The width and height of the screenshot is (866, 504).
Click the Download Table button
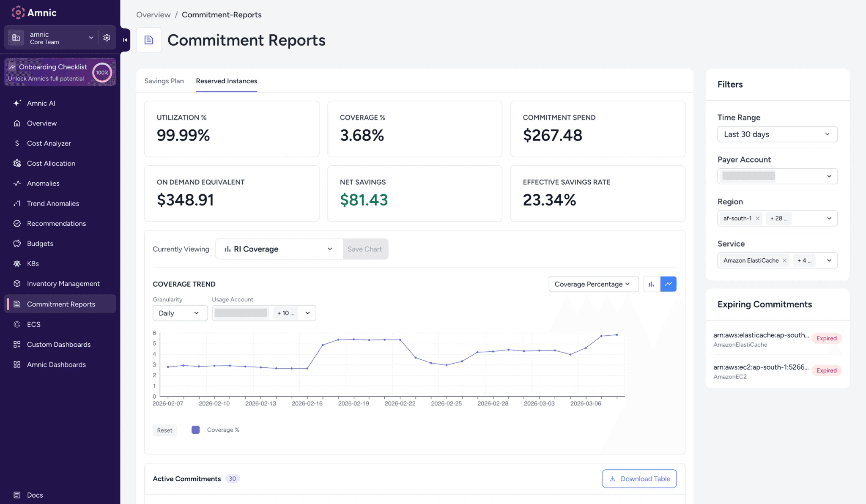[639, 479]
